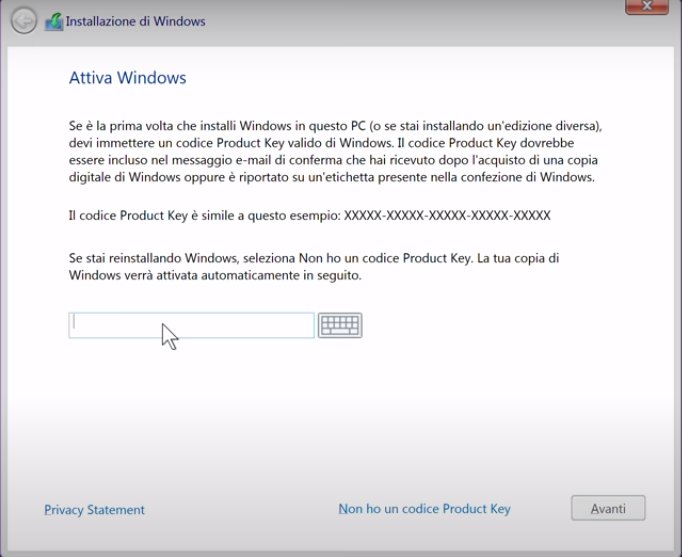The image size is (682, 557).
Task: Open the Privacy Statement link
Action: 94,510
